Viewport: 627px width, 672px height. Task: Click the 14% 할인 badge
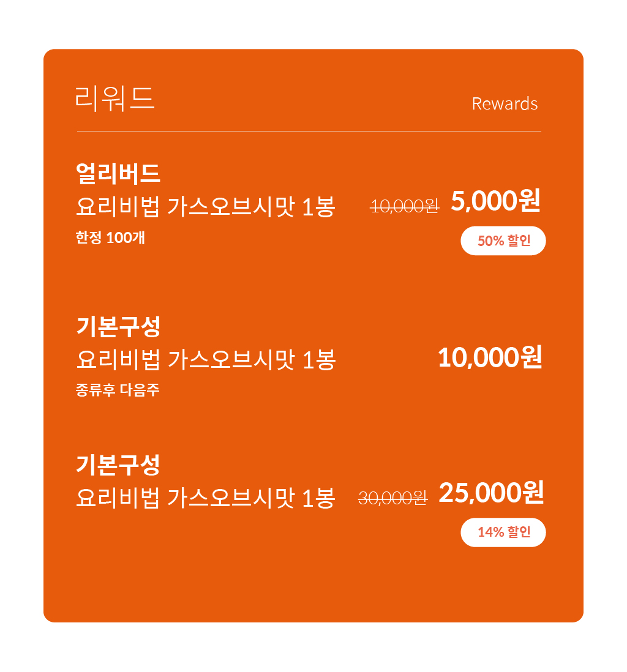(503, 532)
